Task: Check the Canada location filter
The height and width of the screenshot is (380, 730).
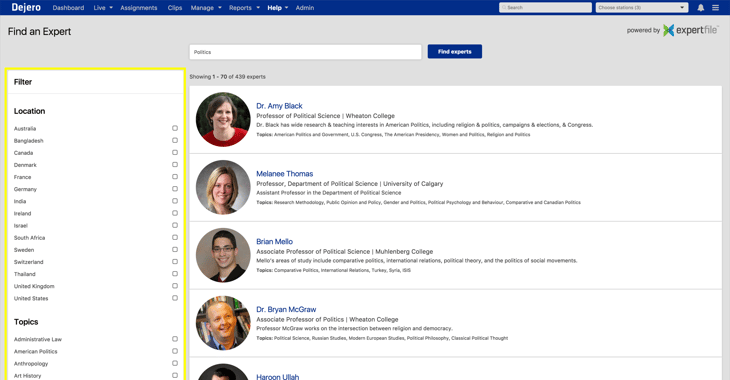Action: 175,152
